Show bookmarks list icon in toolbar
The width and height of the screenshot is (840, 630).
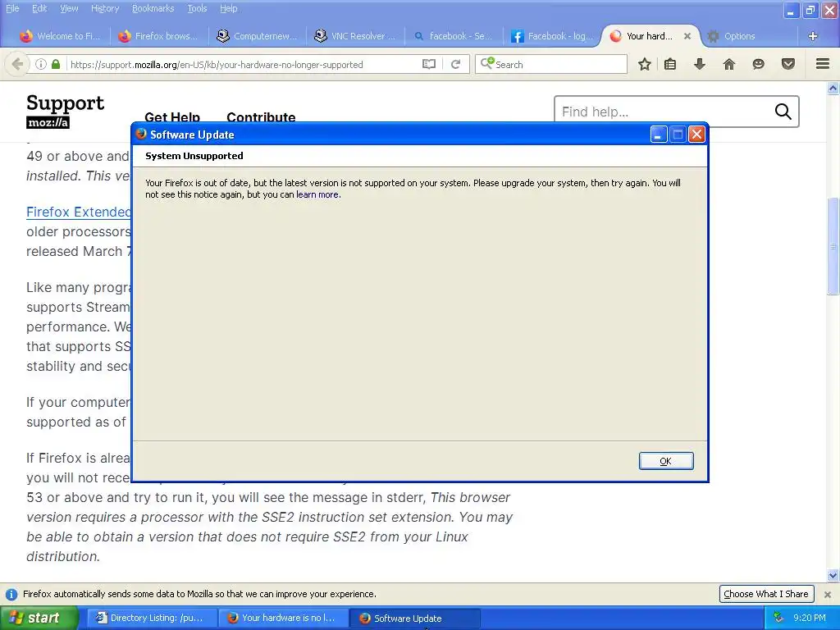coord(669,64)
